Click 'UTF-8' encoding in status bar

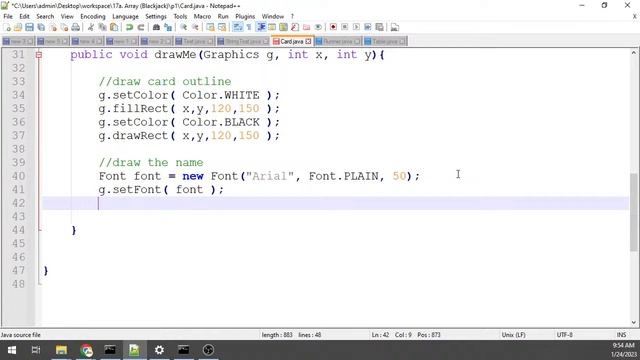(564, 335)
